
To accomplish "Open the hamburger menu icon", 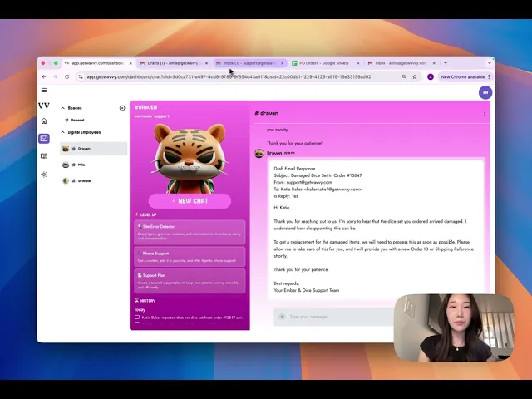I will [x=44, y=91].
